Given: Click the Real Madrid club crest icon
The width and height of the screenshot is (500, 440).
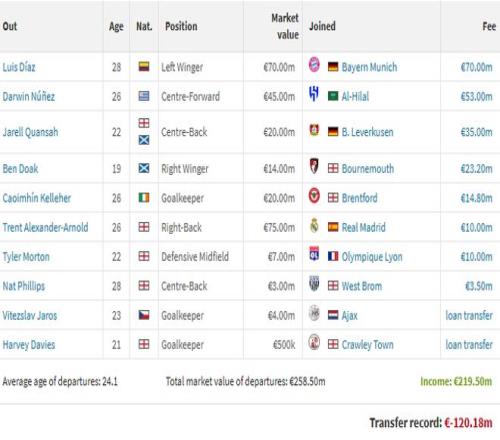Looking at the screenshot, I should tap(314, 225).
